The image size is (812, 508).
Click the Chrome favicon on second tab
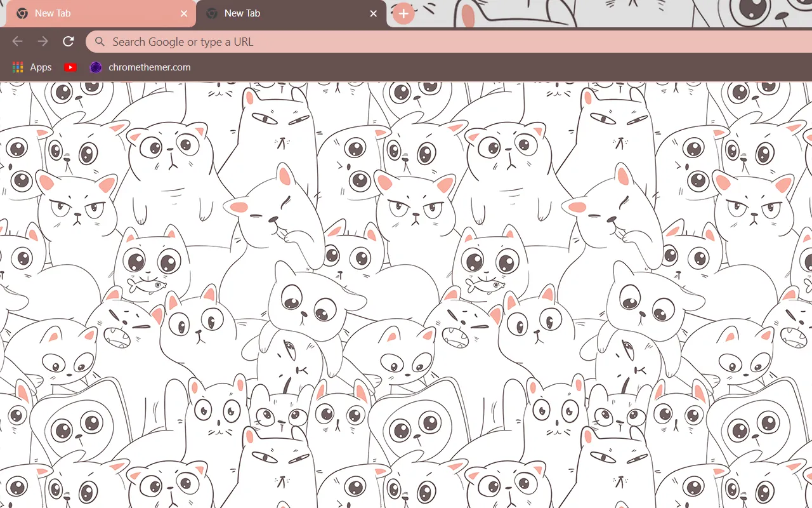(212, 13)
